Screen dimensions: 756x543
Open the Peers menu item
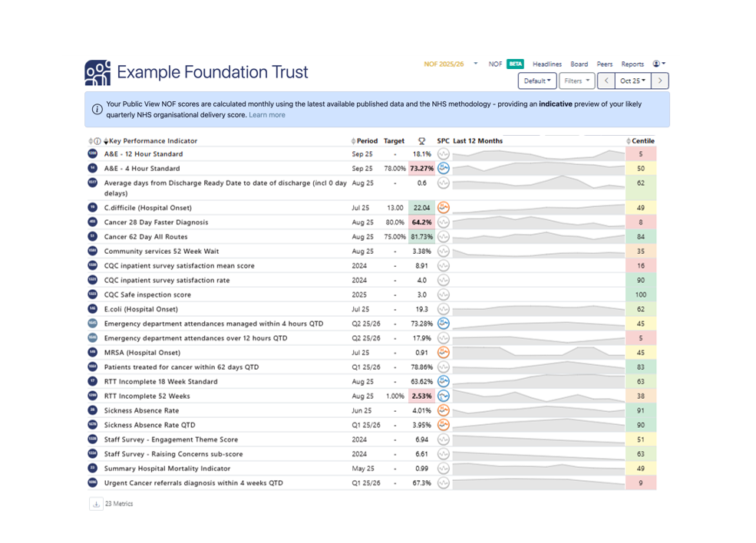click(x=605, y=64)
